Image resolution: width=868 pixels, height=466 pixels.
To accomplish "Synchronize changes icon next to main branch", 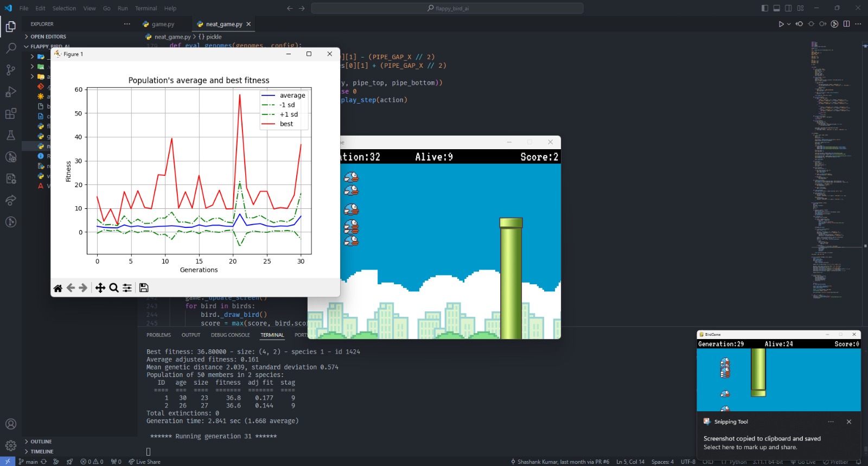I will coord(43,462).
